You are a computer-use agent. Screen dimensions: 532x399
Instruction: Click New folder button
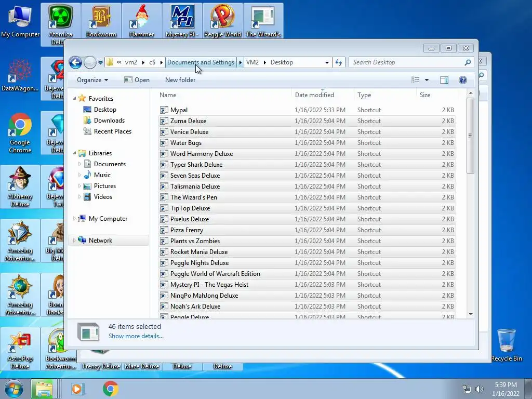click(180, 80)
